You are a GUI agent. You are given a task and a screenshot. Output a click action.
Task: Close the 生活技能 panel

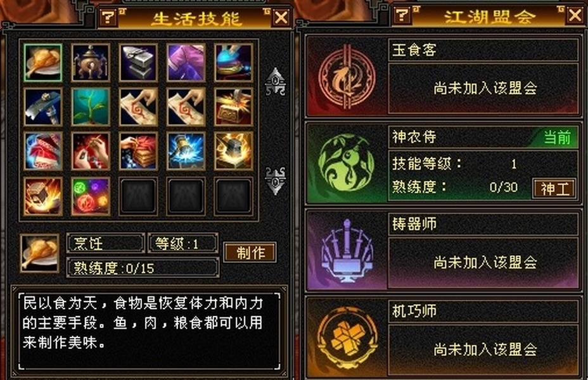pyautogui.click(x=281, y=18)
